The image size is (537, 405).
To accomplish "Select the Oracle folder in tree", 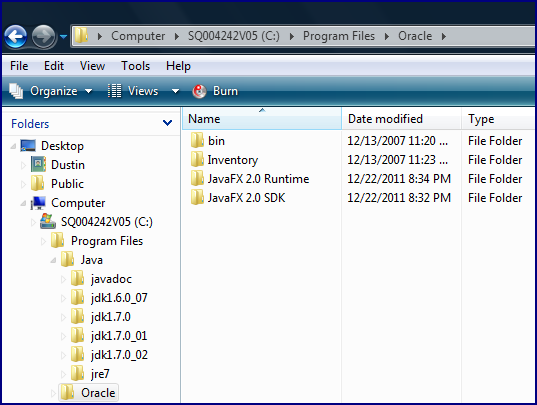I will coord(98,393).
